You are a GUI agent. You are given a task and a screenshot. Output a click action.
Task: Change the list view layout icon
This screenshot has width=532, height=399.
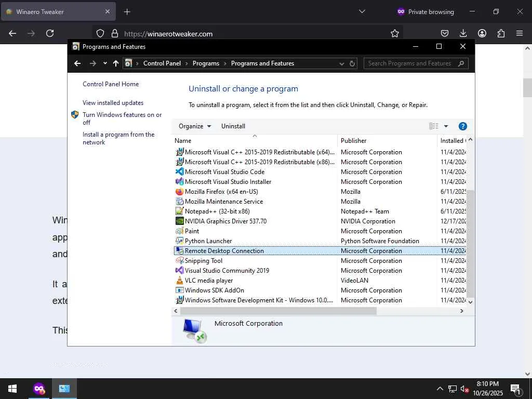coord(434,126)
